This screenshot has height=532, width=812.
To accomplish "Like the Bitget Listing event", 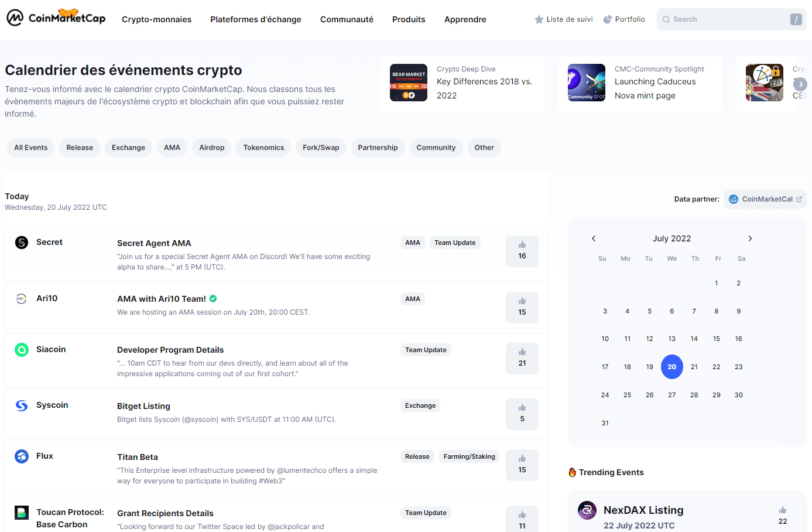I will click(x=522, y=414).
